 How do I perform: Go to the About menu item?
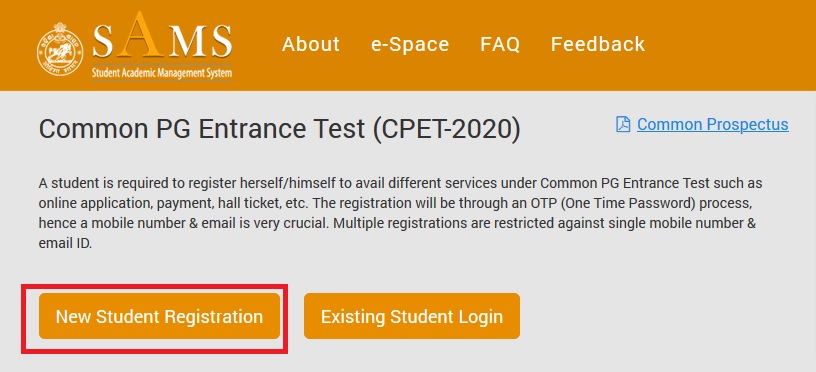pyautogui.click(x=311, y=44)
